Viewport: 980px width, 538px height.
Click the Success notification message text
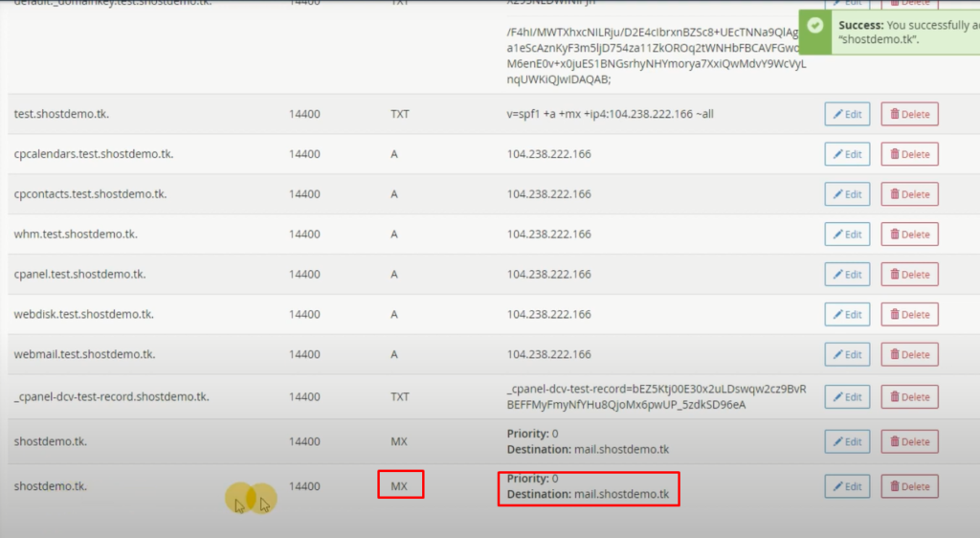coord(909,32)
